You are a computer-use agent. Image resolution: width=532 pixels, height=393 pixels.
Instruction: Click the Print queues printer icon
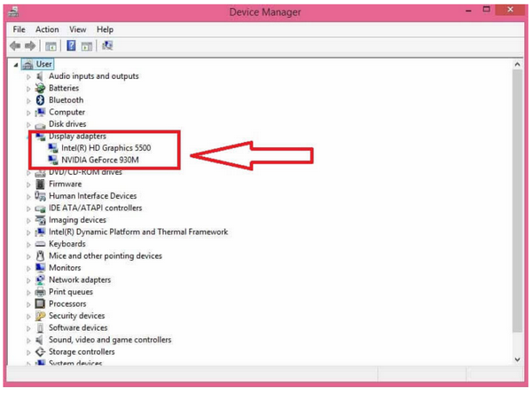pos(40,291)
